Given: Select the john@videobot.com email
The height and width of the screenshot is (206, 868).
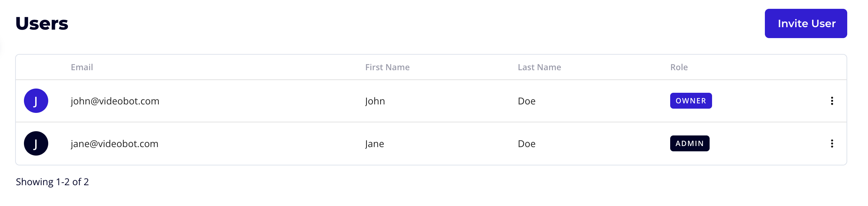Looking at the screenshot, I should 115,101.
